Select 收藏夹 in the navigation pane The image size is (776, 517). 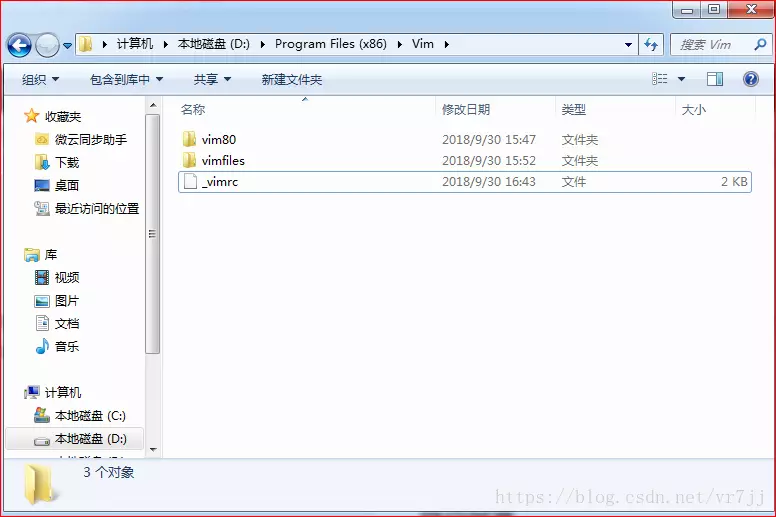tap(63, 116)
